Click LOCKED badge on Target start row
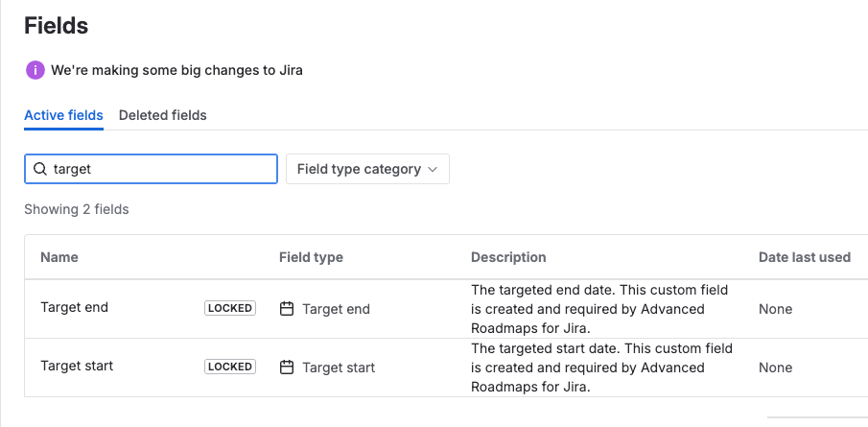This screenshot has width=868, height=427. (230, 367)
